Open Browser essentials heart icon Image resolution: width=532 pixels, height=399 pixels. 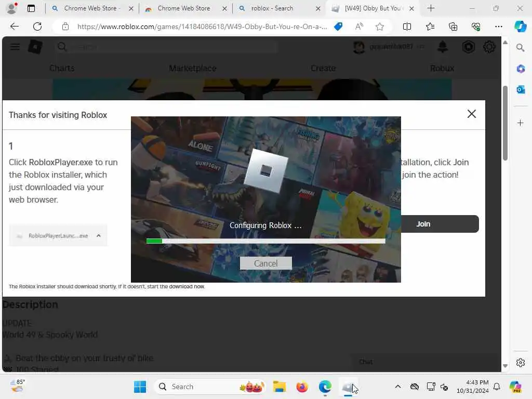[x=476, y=26]
